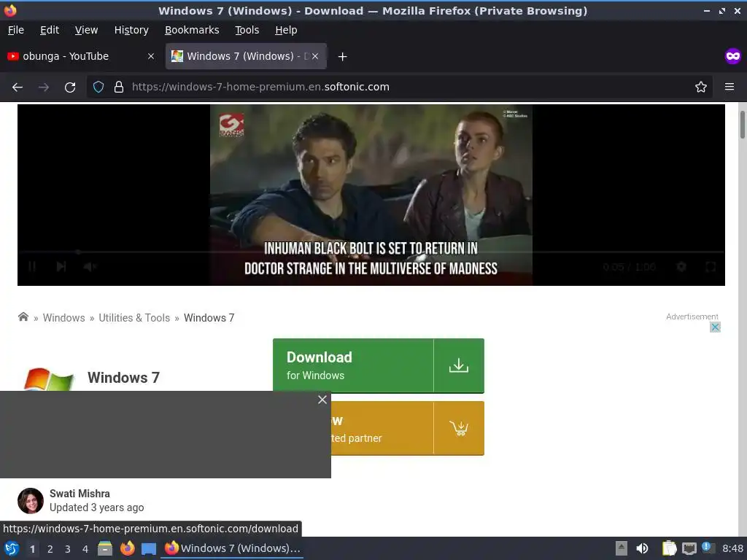The width and height of the screenshot is (747, 560).
Task: Open the Bookmarks menu
Action: [x=192, y=30]
